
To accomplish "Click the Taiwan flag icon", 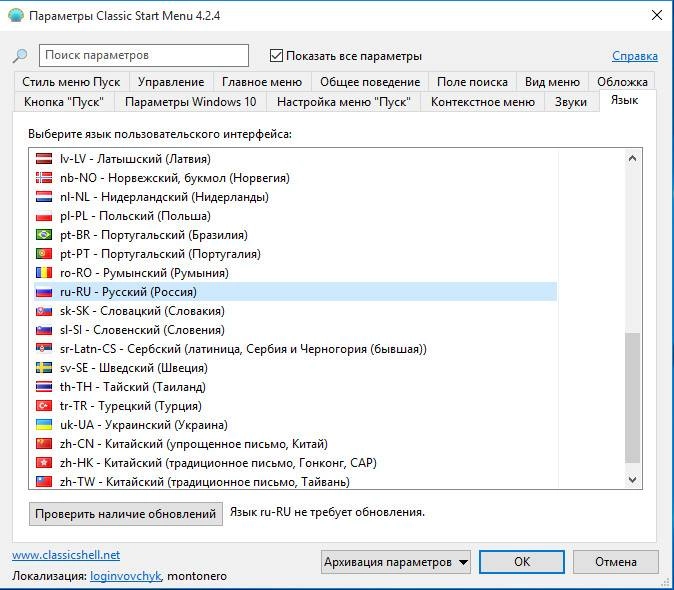I will pyautogui.click(x=44, y=482).
